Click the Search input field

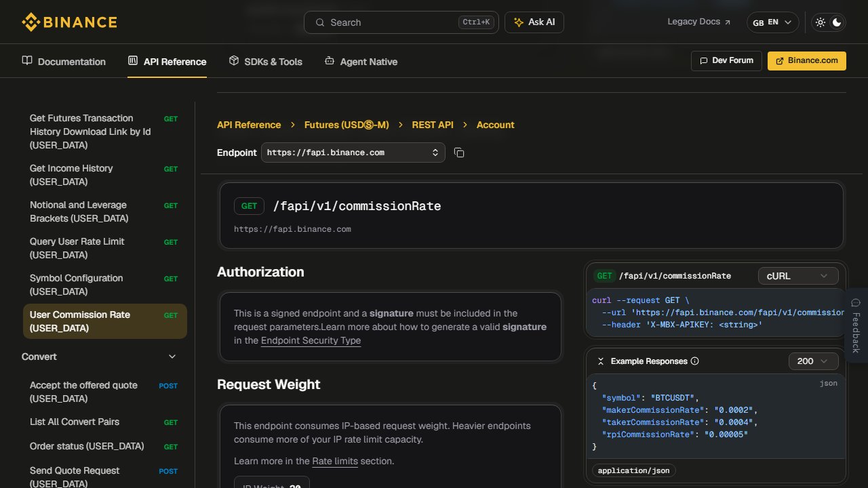[x=401, y=22]
